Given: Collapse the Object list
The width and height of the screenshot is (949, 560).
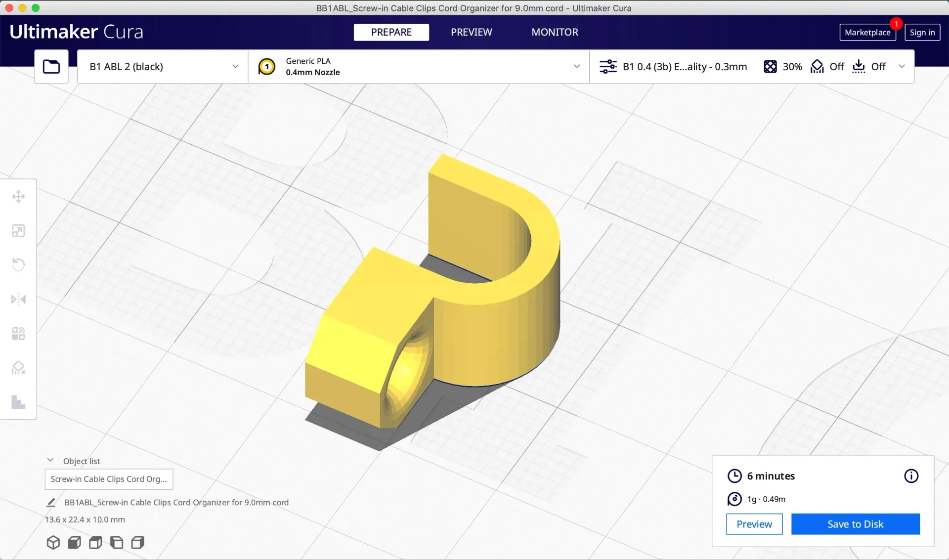Looking at the screenshot, I should (x=50, y=461).
